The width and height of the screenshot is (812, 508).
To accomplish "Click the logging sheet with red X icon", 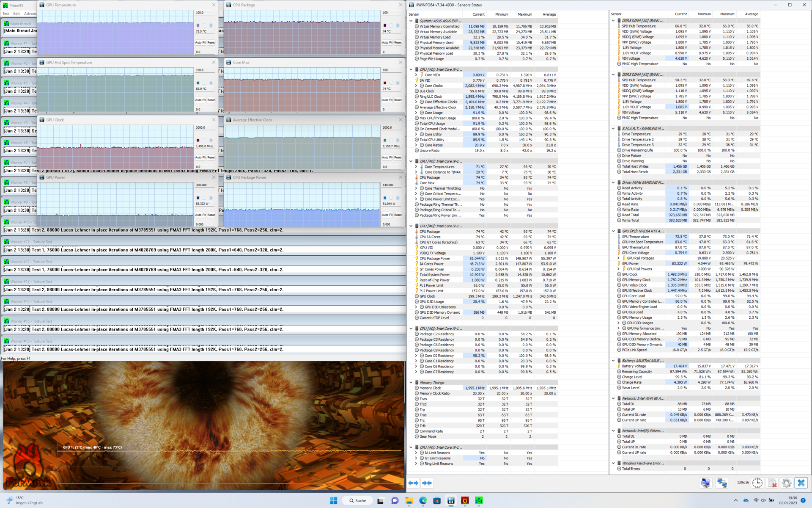I will [x=772, y=483].
